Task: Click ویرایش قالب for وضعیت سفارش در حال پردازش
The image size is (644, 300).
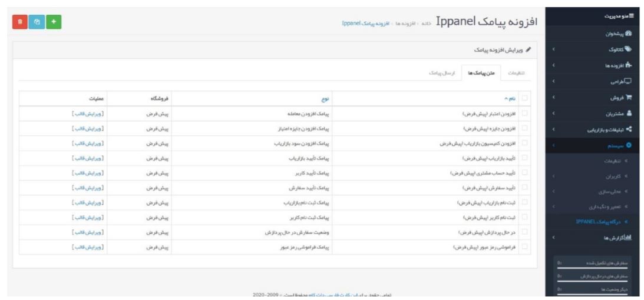Action: 87,232
